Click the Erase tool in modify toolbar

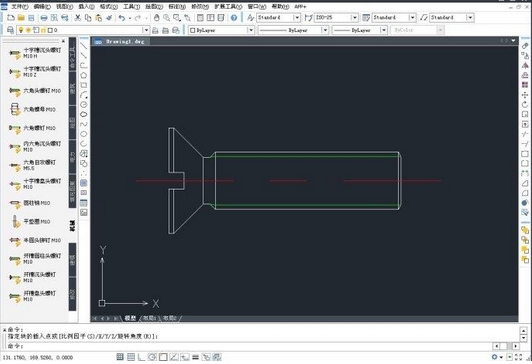click(x=525, y=46)
